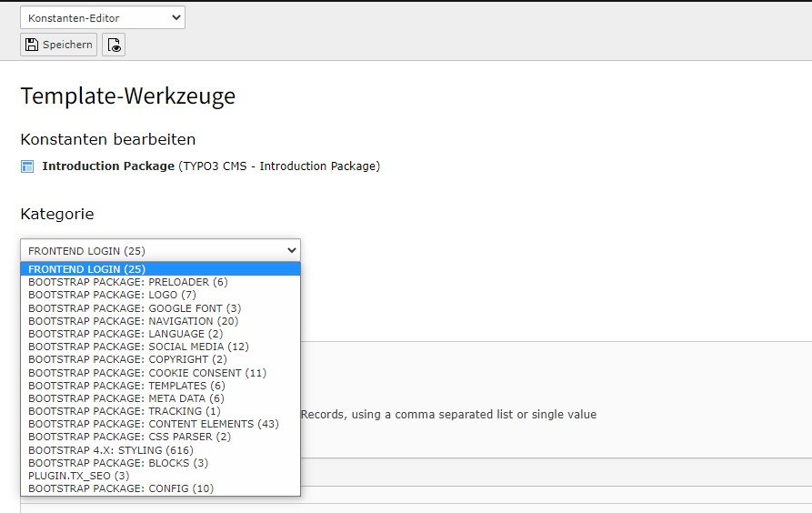The width and height of the screenshot is (812, 513).
Task: Click the 'Records, using a comma separated list' text
Action: 448,415
